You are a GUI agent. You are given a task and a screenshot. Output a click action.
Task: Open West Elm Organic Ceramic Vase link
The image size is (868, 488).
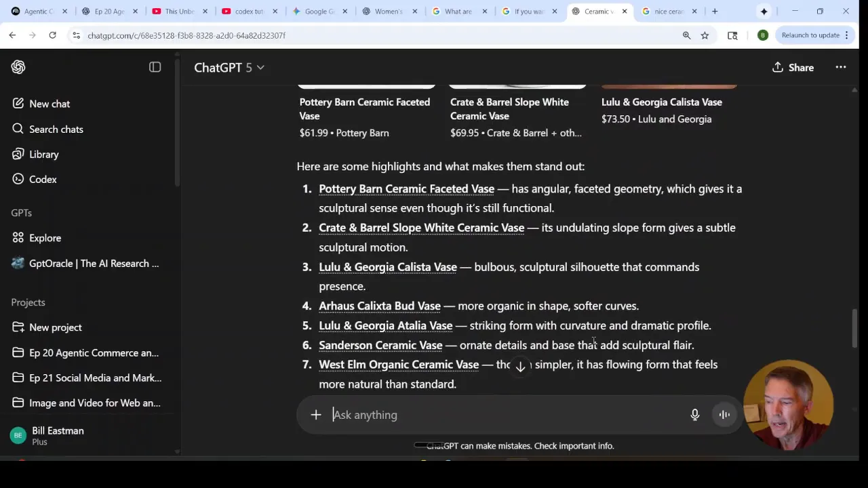399,365
